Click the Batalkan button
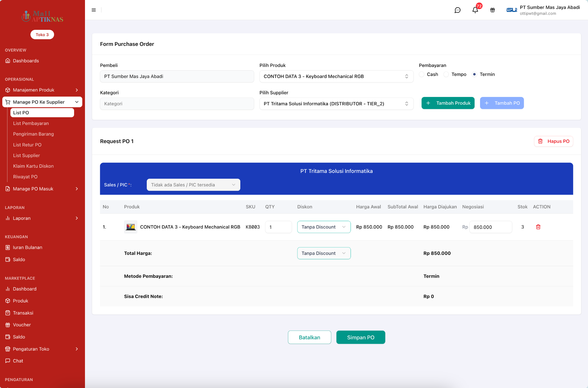 pyautogui.click(x=310, y=337)
